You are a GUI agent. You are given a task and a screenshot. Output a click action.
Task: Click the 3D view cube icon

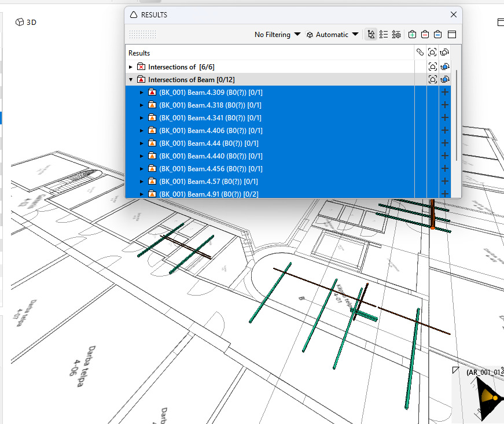tap(20, 22)
